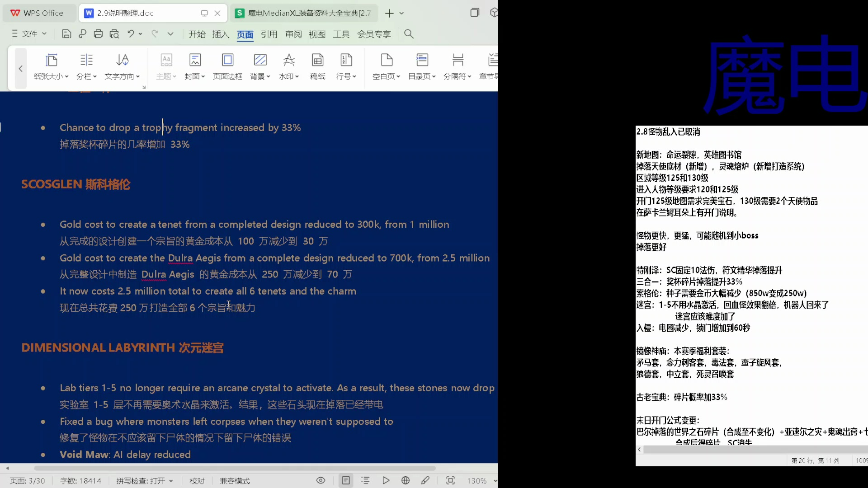This screenshot has height=488, width=868.
Task: Open the 水印 watermark dropdown
Action: point(289,67)
